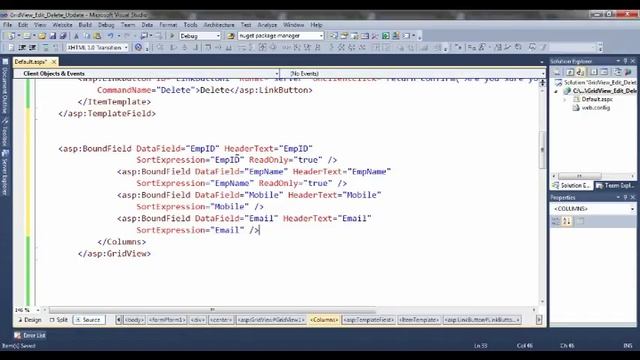
Task: Select the form#form1 tag breadcrumb
Action: click(167, 320)
